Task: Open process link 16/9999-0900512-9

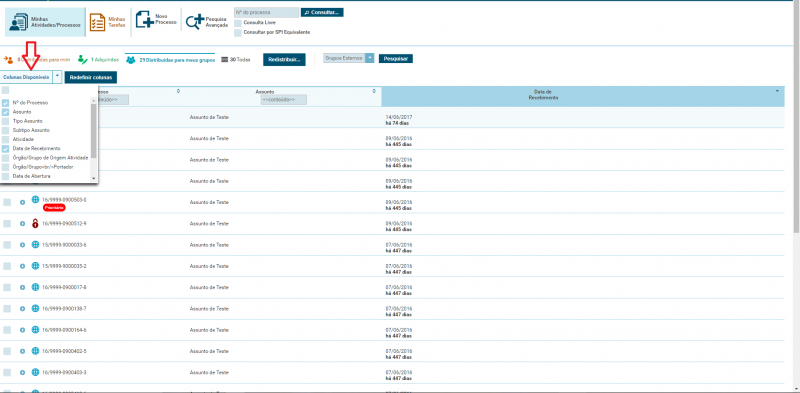Action: tap(64, 224)
